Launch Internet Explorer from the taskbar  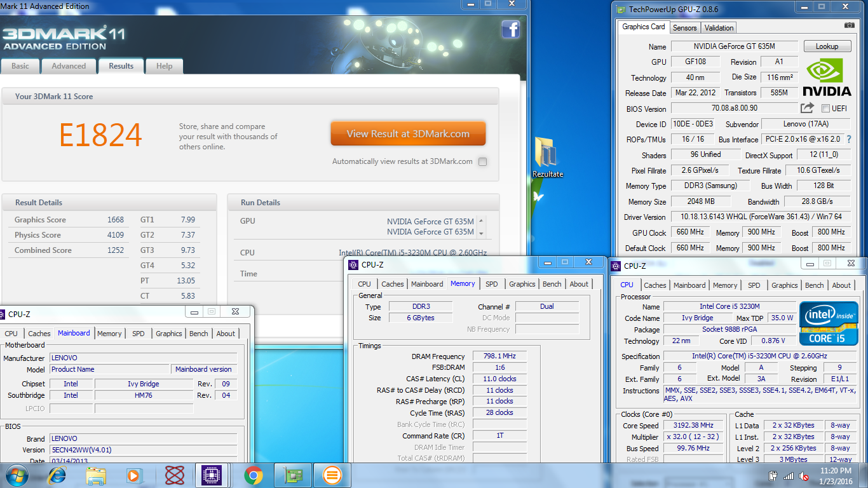[58, 475]
